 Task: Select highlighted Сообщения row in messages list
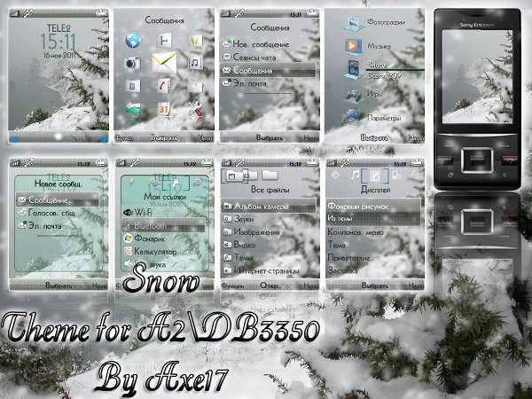[268, 70]
